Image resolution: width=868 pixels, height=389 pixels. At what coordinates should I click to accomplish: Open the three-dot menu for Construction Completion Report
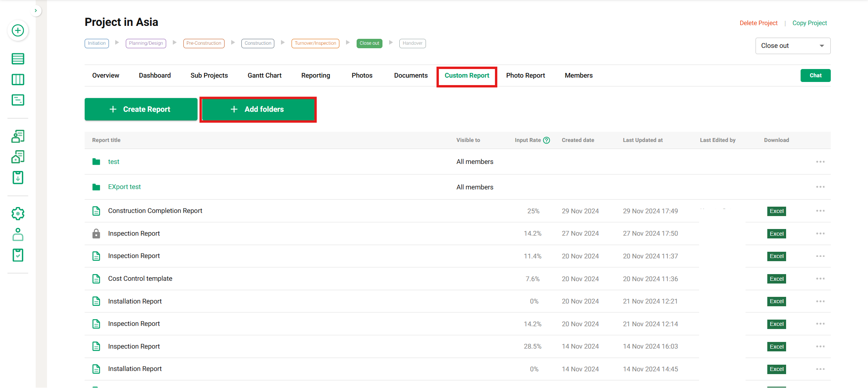click(x=820, y=211)
